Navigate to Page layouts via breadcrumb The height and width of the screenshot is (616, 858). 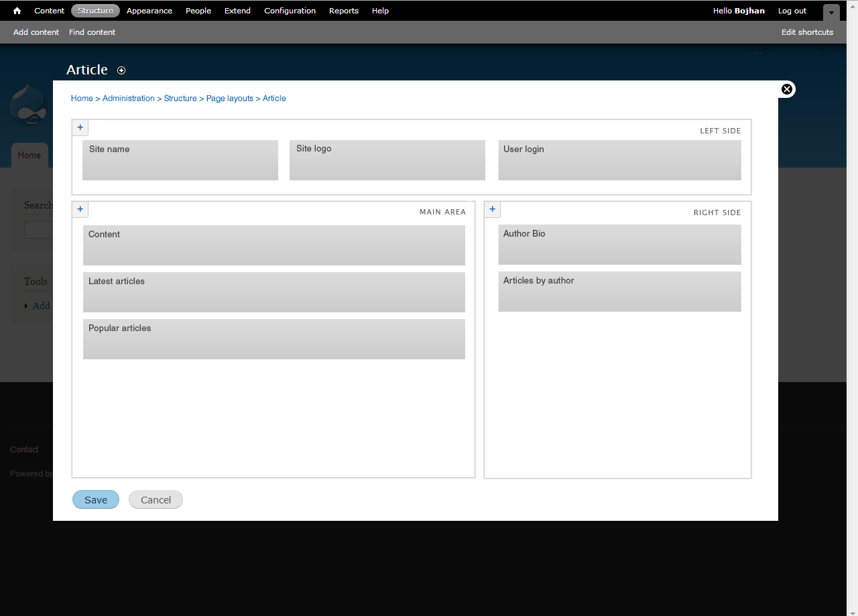point(230,98)
